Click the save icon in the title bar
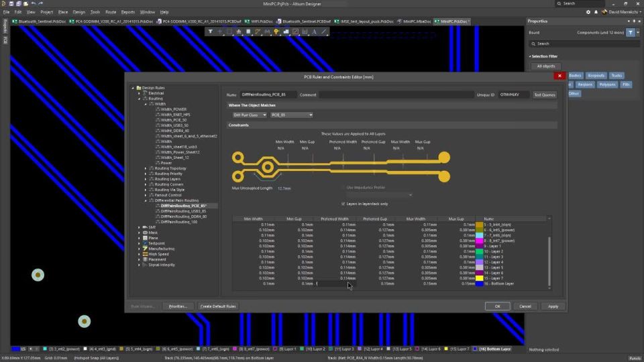Screen dimensions: 644x362 point(11,4)
